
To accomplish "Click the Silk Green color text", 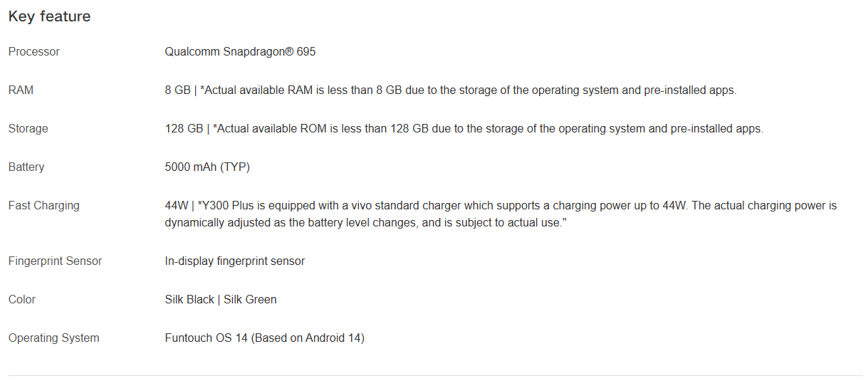I will point(250,300).
